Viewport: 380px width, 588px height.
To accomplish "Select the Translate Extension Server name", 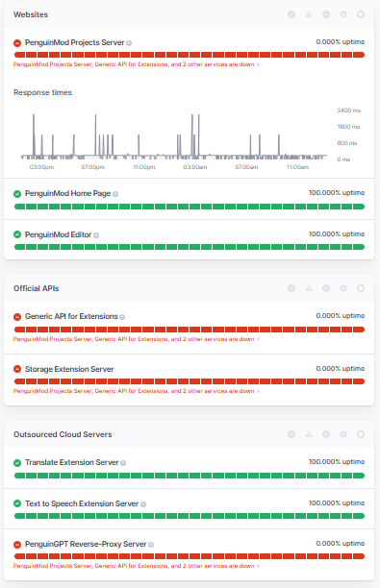I will point(72,462).
